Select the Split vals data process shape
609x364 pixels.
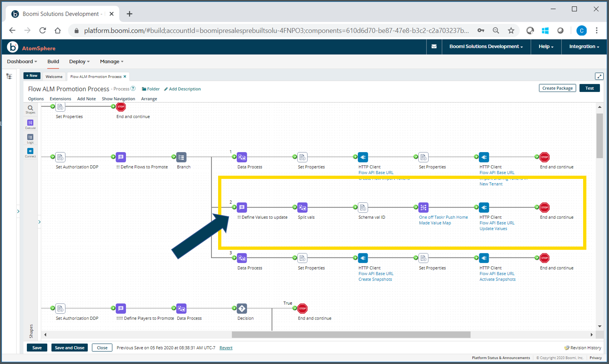(x=302, y=207)
